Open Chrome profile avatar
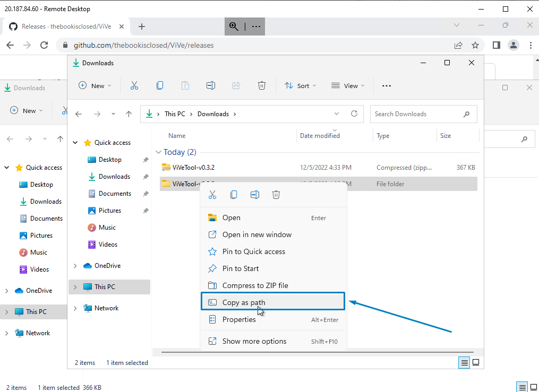 pos(514,45)
